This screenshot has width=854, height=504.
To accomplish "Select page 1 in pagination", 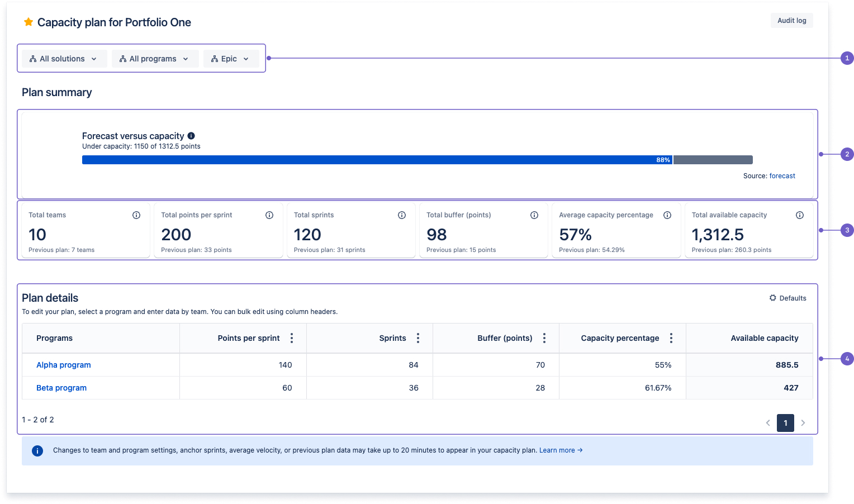I will tap(785, 423).
